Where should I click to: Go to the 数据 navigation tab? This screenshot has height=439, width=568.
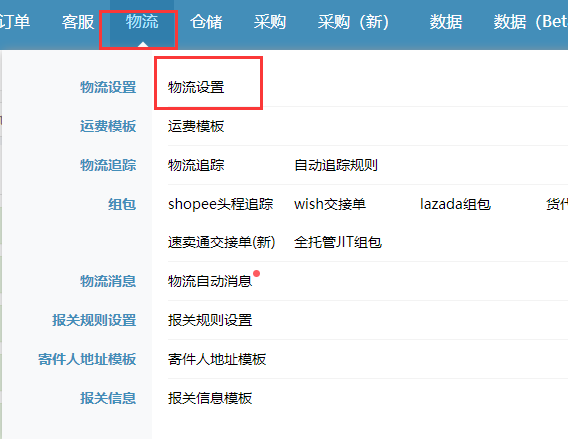(x=446, y=22)
